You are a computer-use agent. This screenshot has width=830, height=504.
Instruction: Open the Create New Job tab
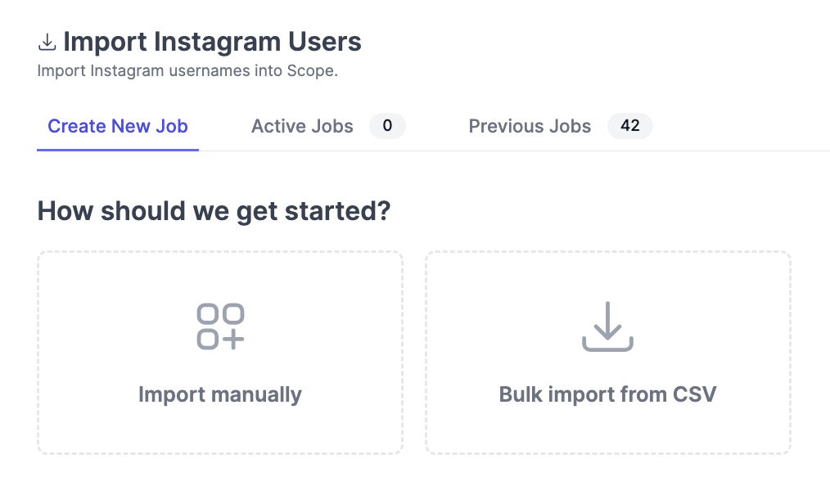(x=118, y=126)
